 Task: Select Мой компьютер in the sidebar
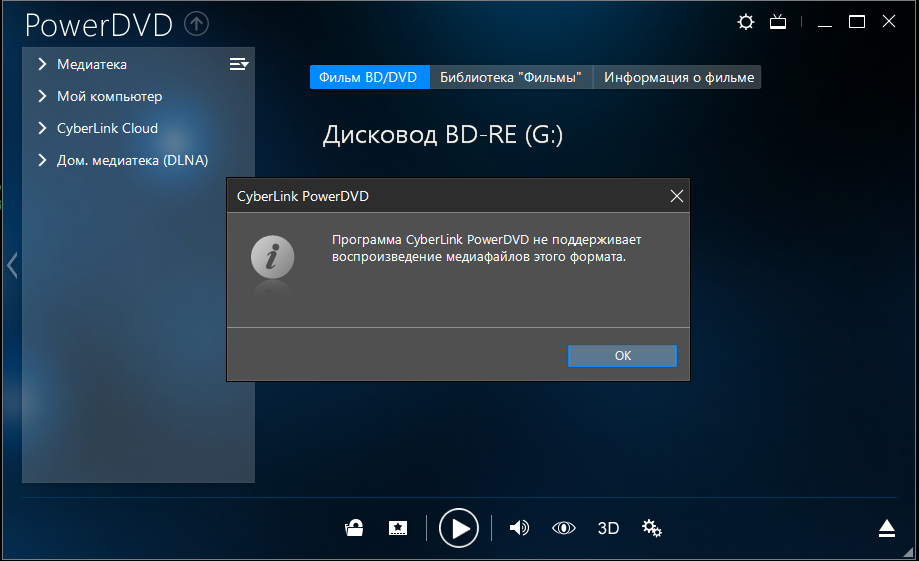[110, 96]
